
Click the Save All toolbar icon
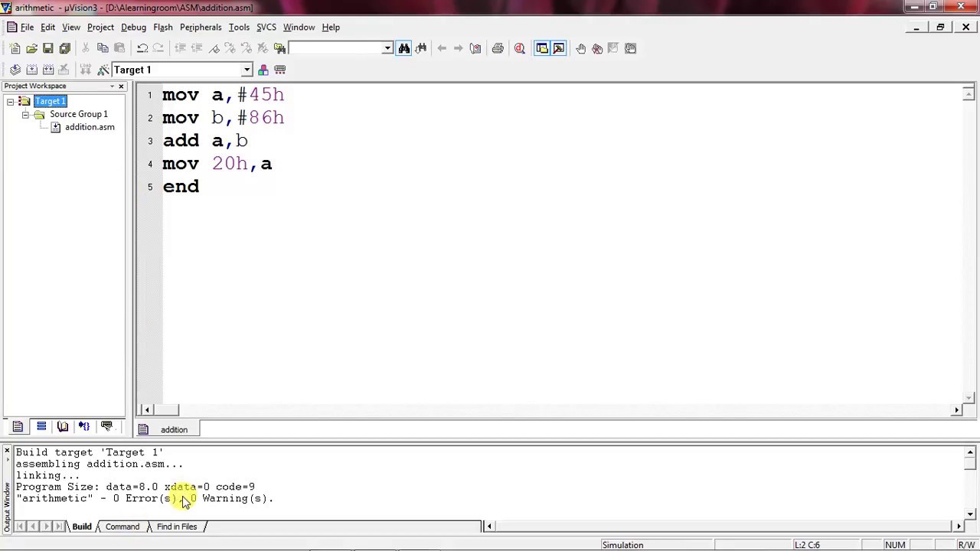[x=64, y=48]
